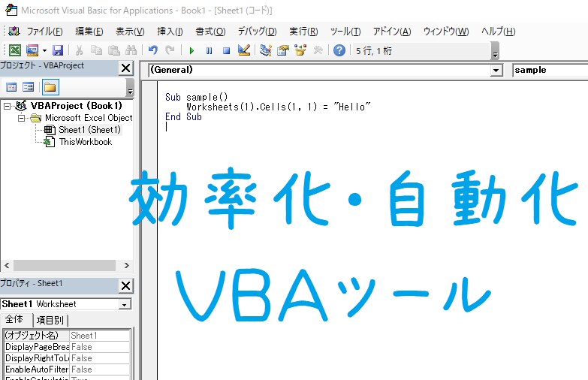Image resolution: width=588 pixels, height=380 pixels.
Task: Toggle Folders view in project pane
Action: coord(50,87)
